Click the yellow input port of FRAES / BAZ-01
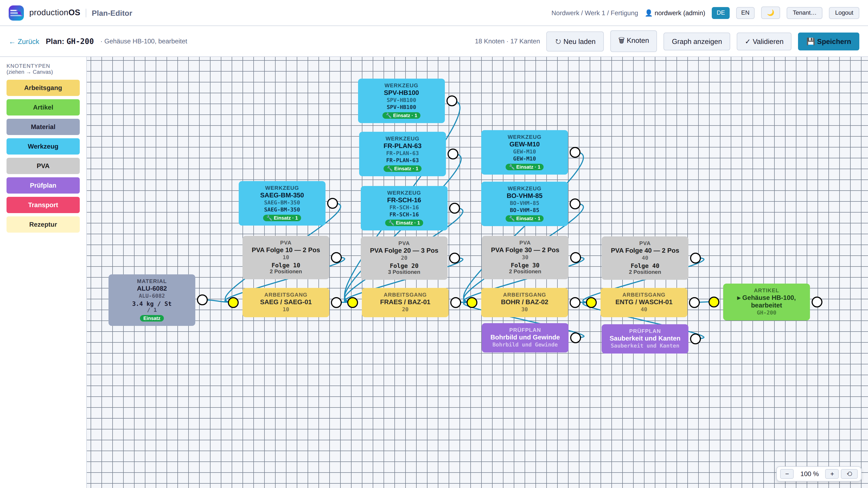The image size is (868, 488). [352, 303]
